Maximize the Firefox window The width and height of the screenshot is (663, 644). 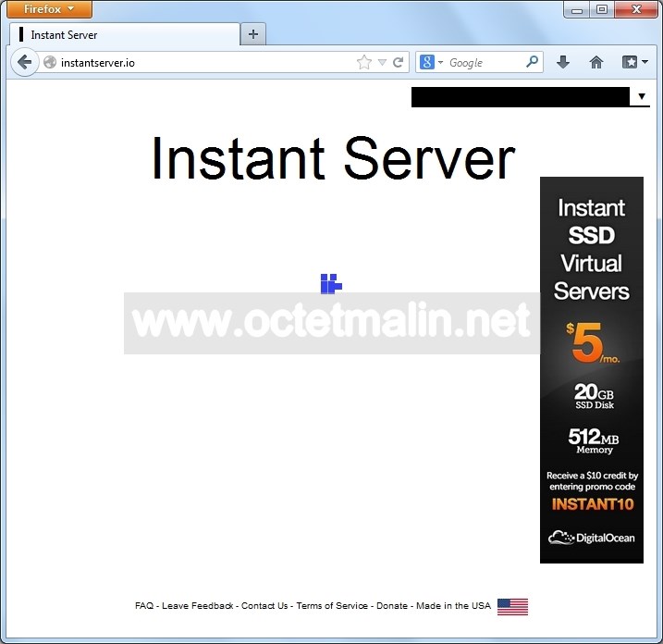coord(602,9)
